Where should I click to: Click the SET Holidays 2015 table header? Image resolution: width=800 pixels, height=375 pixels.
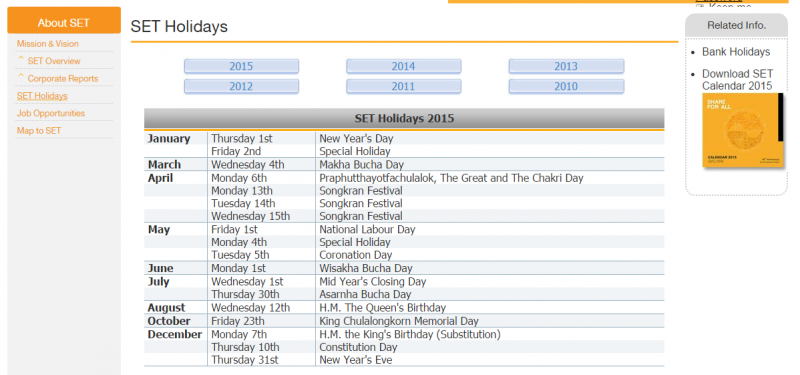point(404,119)
